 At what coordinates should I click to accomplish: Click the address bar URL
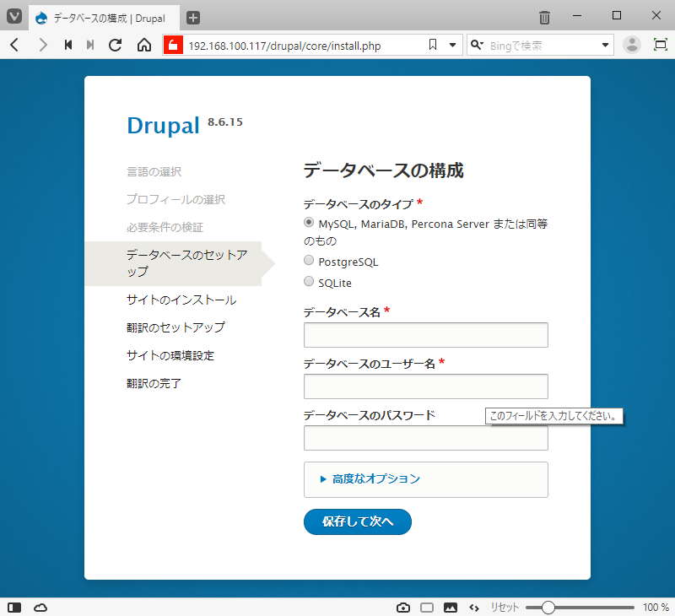tap(284, 46)
